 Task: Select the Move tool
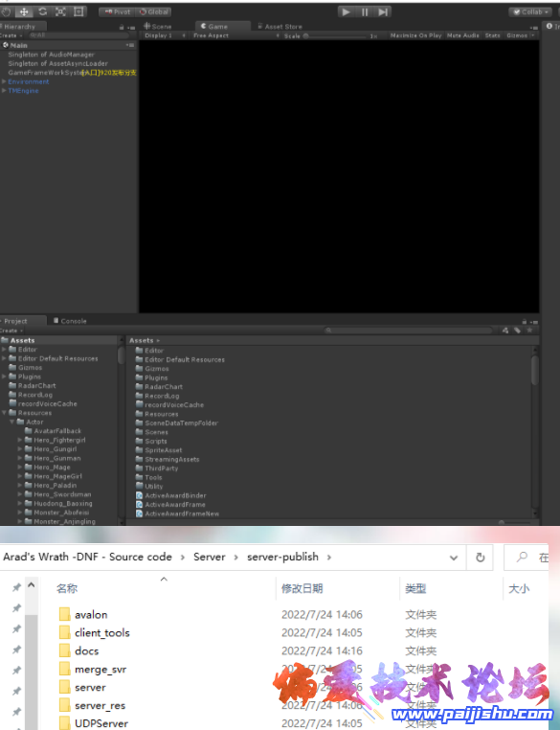click(24, 11)
